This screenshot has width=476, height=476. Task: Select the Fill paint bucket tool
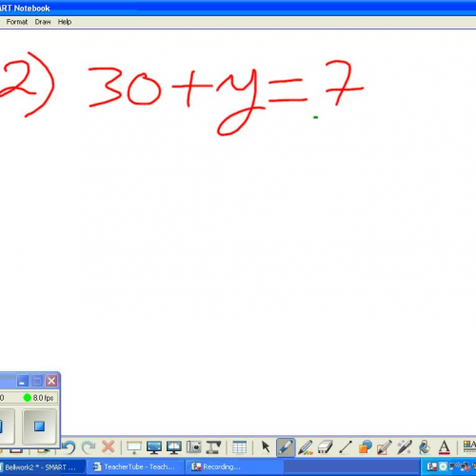425,447
